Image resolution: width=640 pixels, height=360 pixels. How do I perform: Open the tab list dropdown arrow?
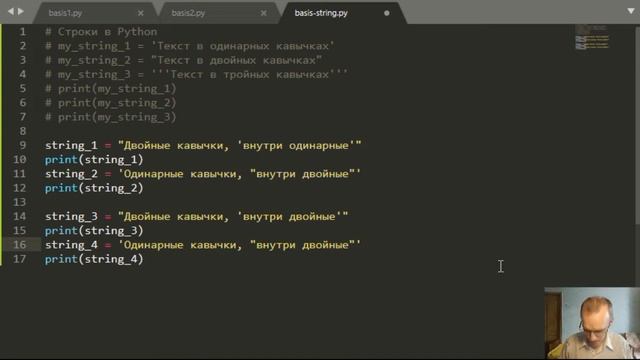tap(631, 11)
